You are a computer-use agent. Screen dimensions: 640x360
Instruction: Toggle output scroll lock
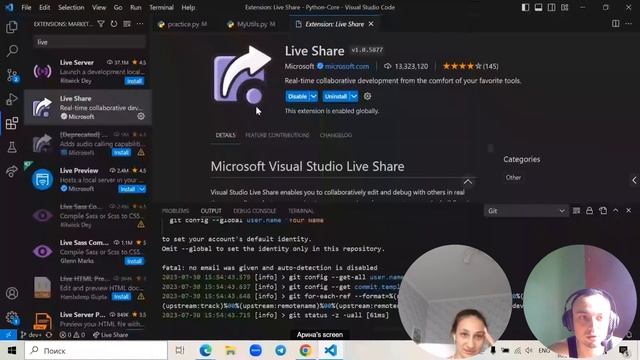589,211
